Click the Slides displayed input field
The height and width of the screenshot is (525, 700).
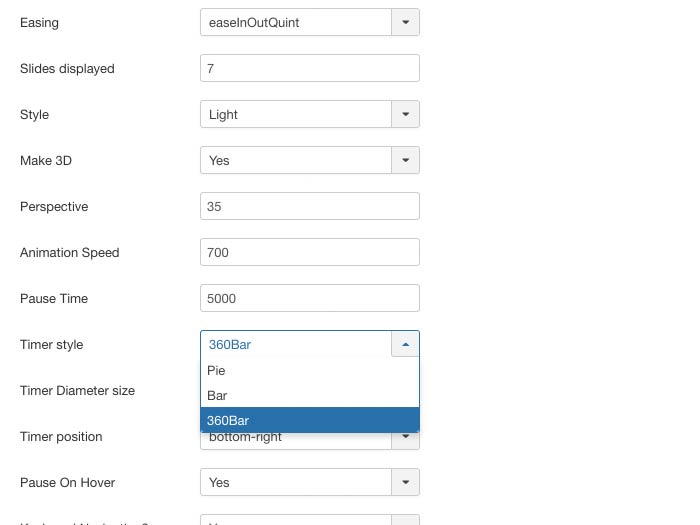click(x=309, y=68)
